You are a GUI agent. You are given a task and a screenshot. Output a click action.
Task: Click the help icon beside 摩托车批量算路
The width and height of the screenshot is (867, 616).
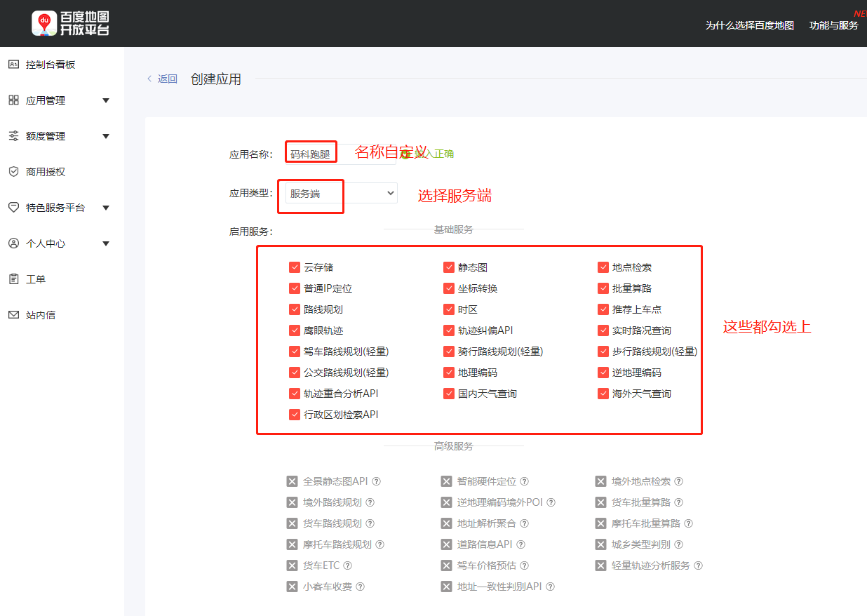click(689, 523)
